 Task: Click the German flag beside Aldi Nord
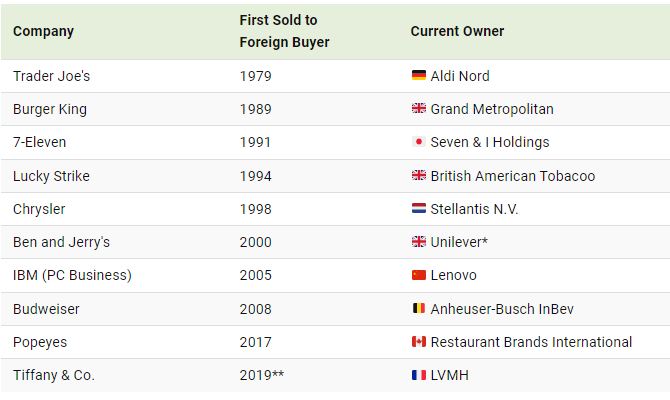(x=419, y=75)
